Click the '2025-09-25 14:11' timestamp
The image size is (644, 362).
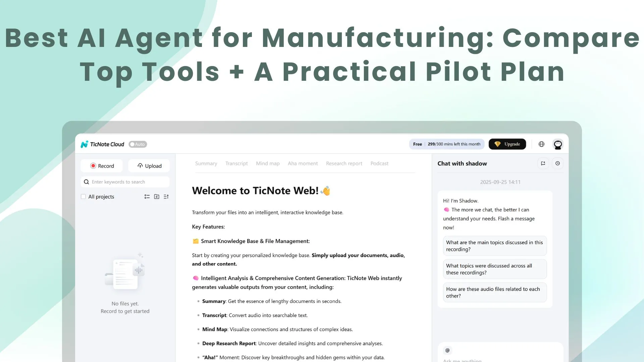(500, 182)
